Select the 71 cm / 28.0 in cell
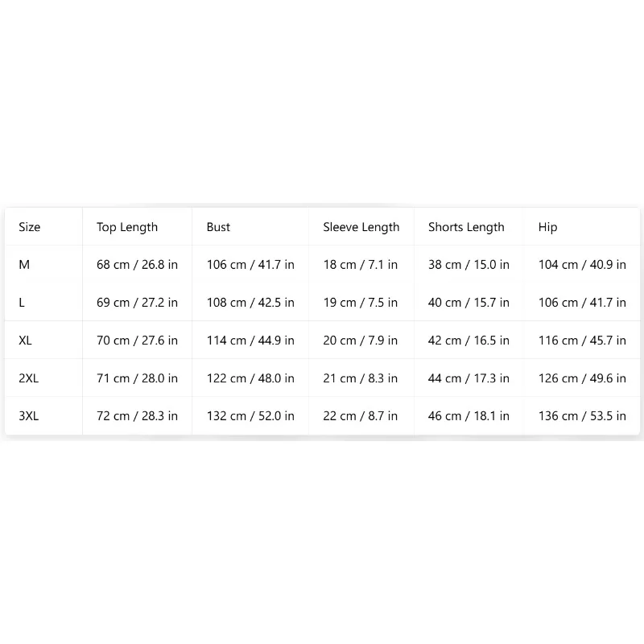 (x=137, y=378)
